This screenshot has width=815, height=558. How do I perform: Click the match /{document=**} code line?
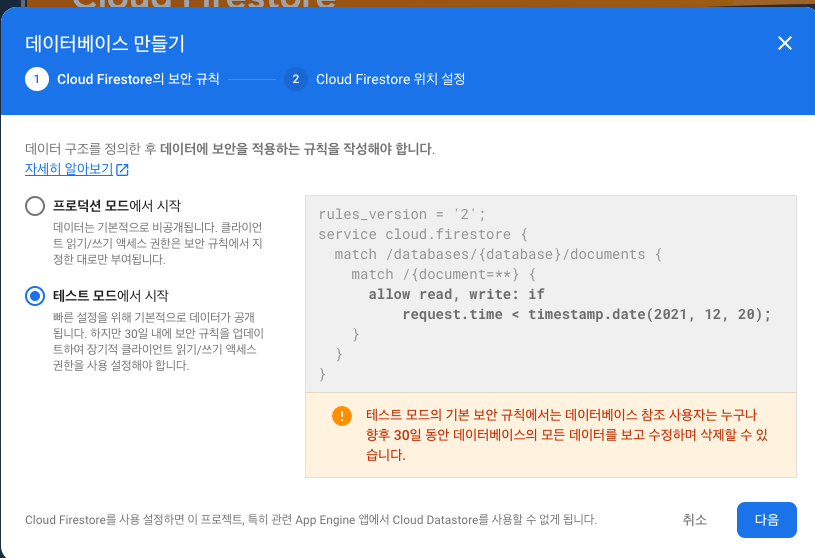click(x=443, y=274)
